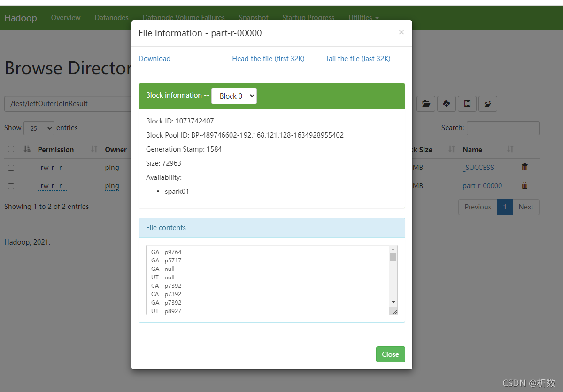
Task: Click the Hadoop brand link
Action: [21, 18]
